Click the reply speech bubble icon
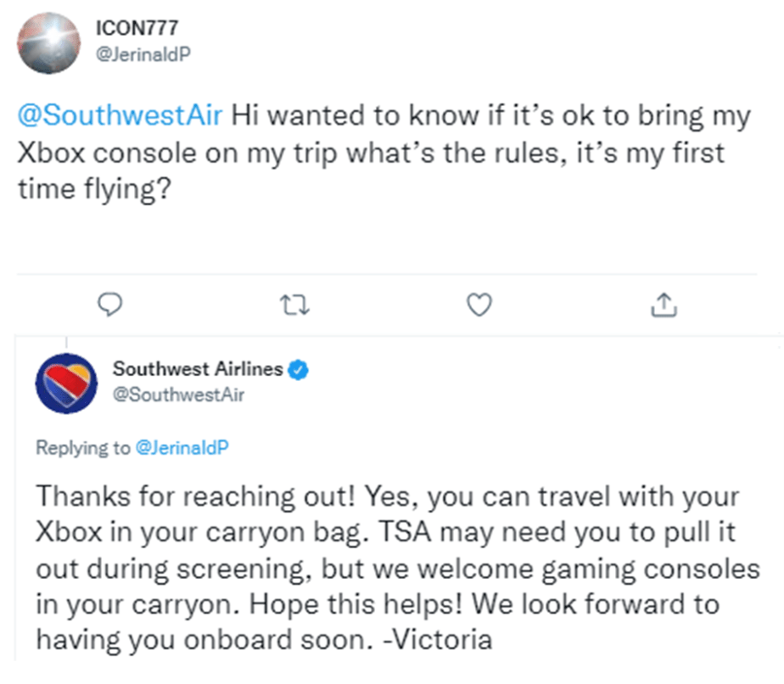 tap(109, 304)
